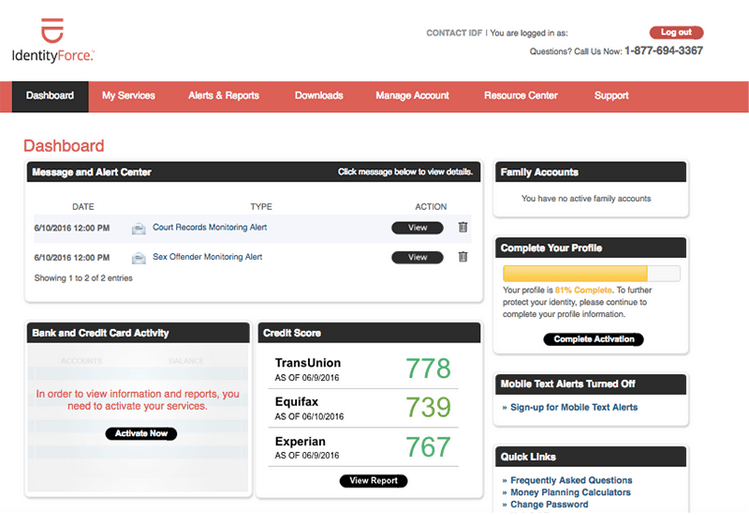This screenshot has height=515, width=749.
Task: Open Court Records Monitoring Alert link
Action: (x=210, y=227)
